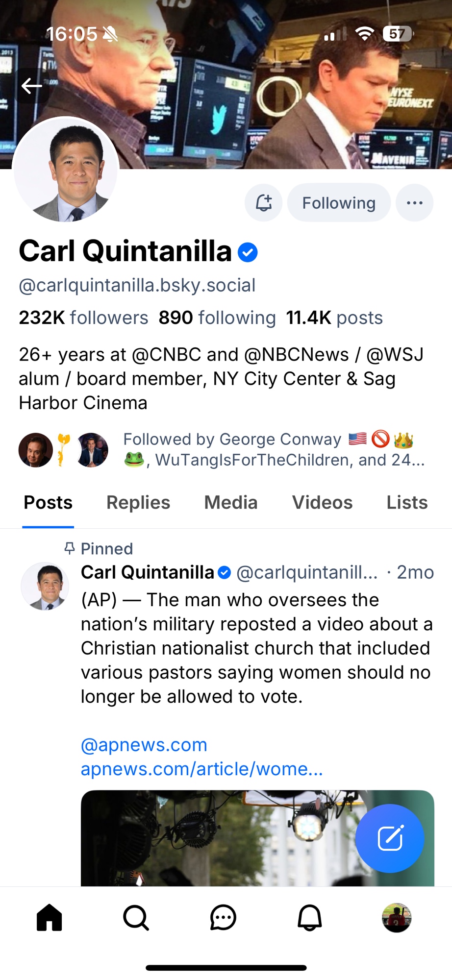Tap the compose new post button
Image resolution: width=452 pixels, height=980 pixels.
click(390, 838)
